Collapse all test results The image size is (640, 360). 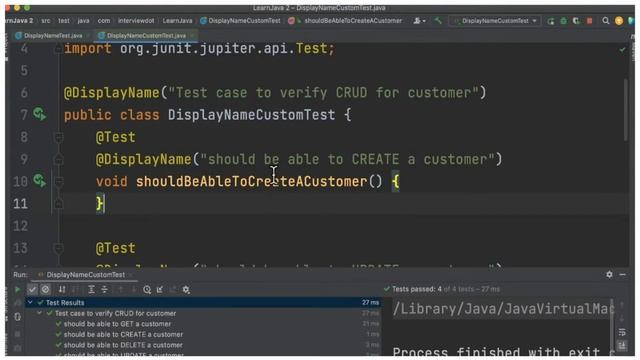[x=104, y=289]
